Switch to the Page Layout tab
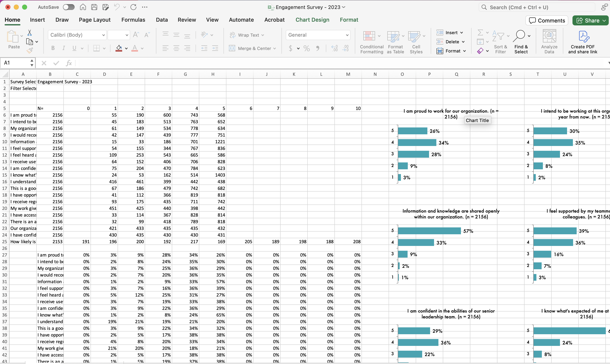The height and width of the screenshot is (364, 610). click(95, 20)
